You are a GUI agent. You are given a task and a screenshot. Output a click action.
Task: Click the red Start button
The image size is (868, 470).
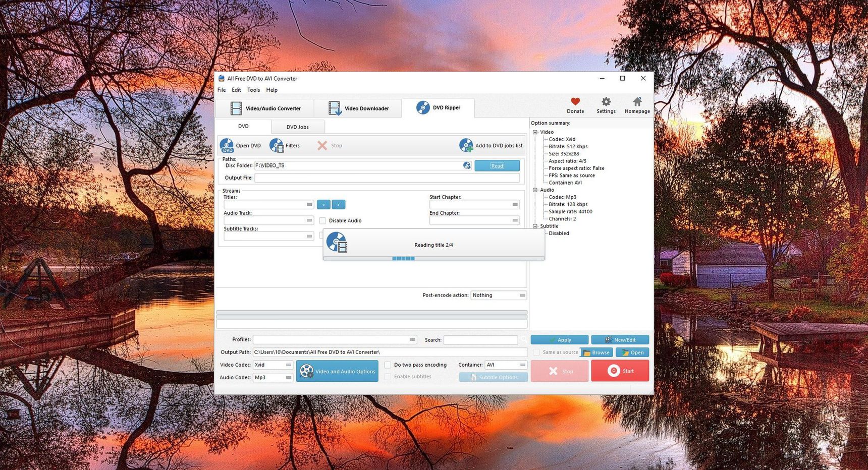(x=620, y=371)
